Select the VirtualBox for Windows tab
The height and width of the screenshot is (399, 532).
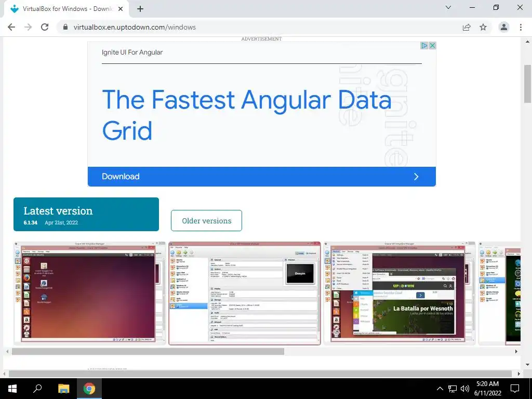click(66, 9)
